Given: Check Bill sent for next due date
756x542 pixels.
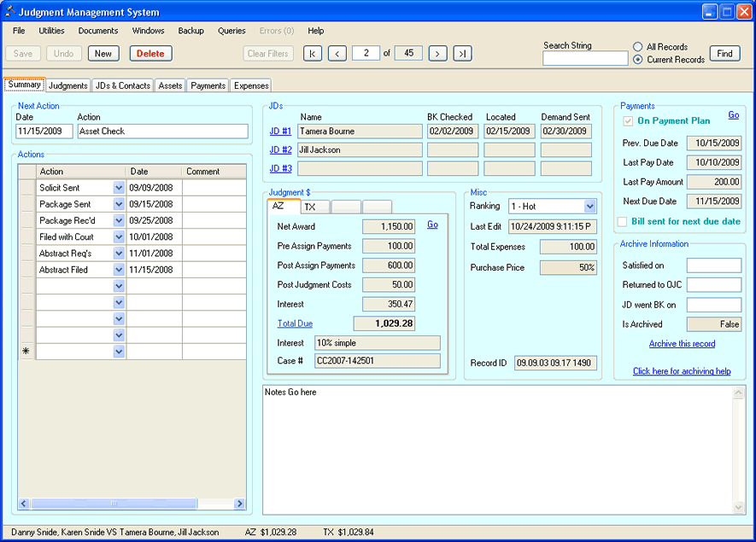Looking at the screenshot, I should [623, 222].
